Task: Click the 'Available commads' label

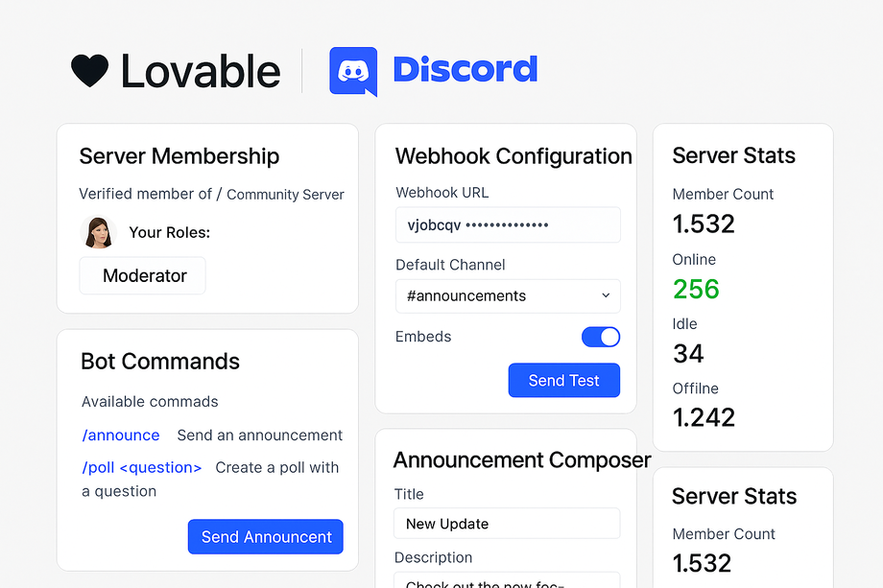Action: (x=150, y=402)
